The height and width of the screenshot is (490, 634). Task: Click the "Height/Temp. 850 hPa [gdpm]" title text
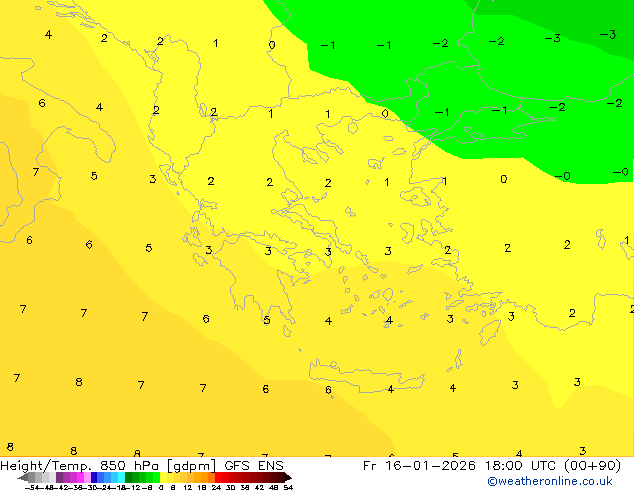click(108, 466)
